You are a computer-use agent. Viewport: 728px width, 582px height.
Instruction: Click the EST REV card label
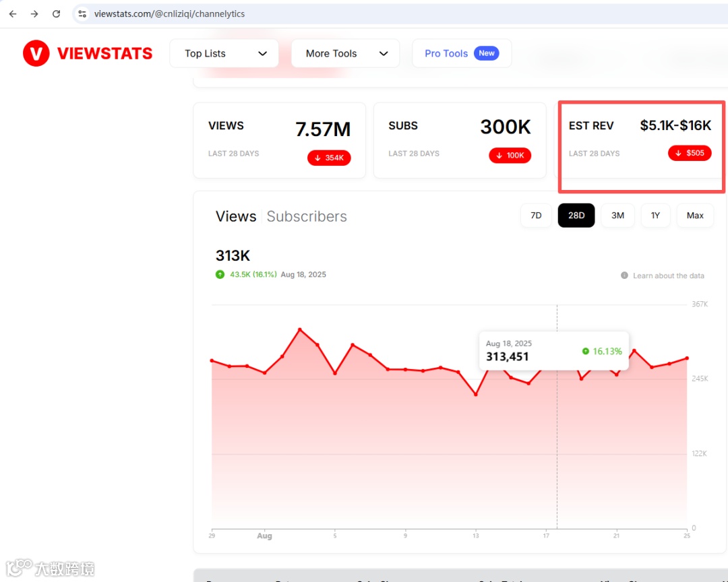[x=591, y=126]
